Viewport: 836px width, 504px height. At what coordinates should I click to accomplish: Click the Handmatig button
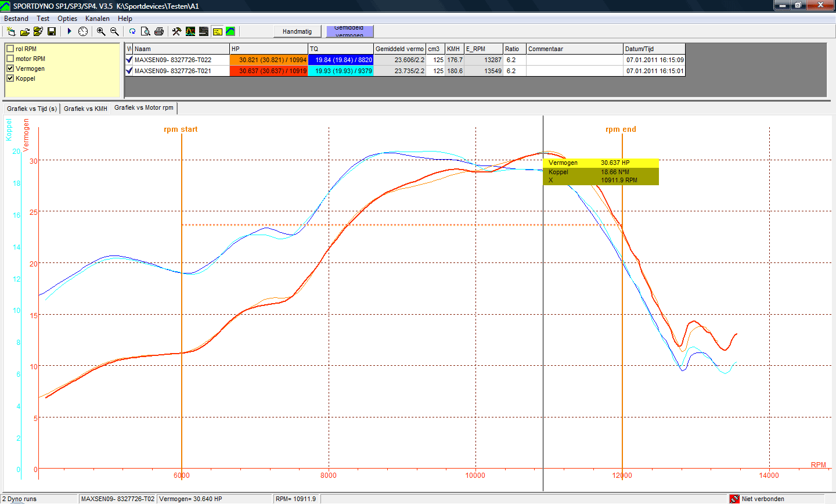(297, 31)
